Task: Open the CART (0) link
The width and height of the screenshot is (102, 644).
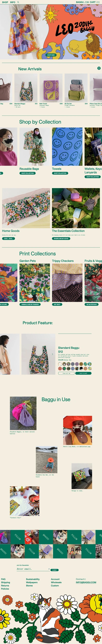Action: click(x=95, y=2)
